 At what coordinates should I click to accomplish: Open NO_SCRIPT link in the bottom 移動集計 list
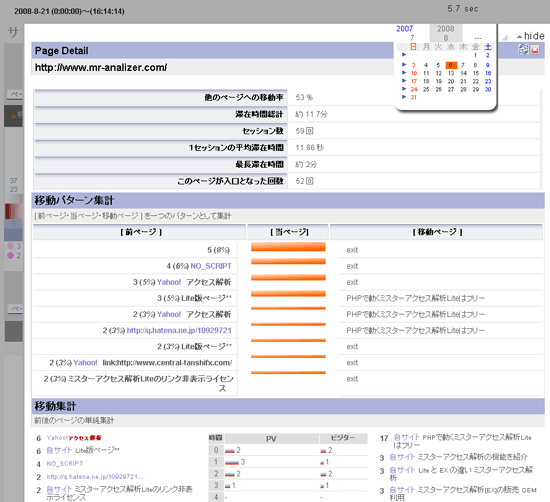coord(65,464)
